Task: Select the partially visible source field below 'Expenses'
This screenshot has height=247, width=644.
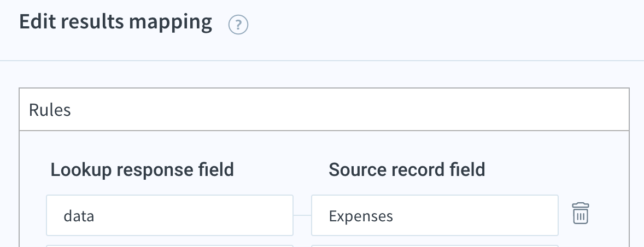Action: coord(435,246)
